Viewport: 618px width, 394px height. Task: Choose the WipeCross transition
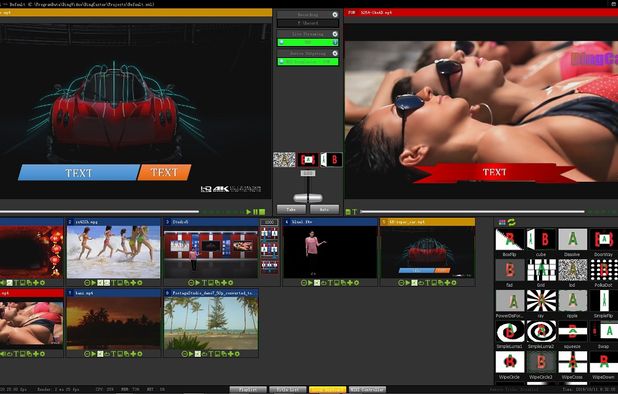tap(573, 362)
